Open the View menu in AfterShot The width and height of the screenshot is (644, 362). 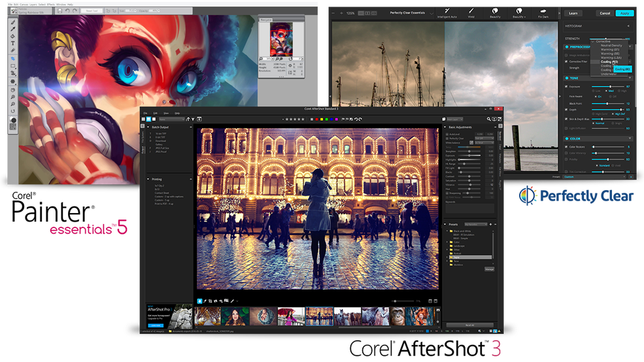click(x=166, y=113)
